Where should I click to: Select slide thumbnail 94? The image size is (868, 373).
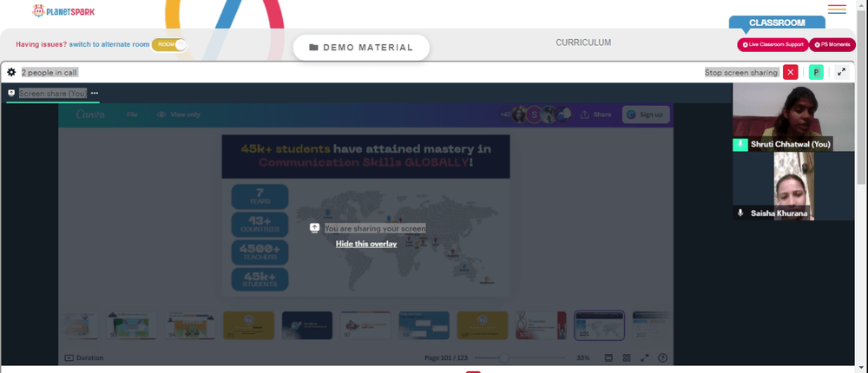click(x=190, y=325)
